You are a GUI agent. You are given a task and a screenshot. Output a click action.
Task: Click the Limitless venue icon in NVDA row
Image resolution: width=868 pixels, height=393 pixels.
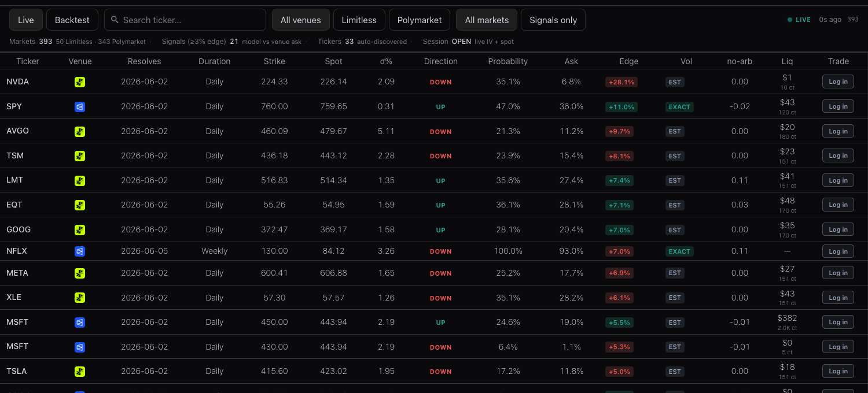(80, 82)
